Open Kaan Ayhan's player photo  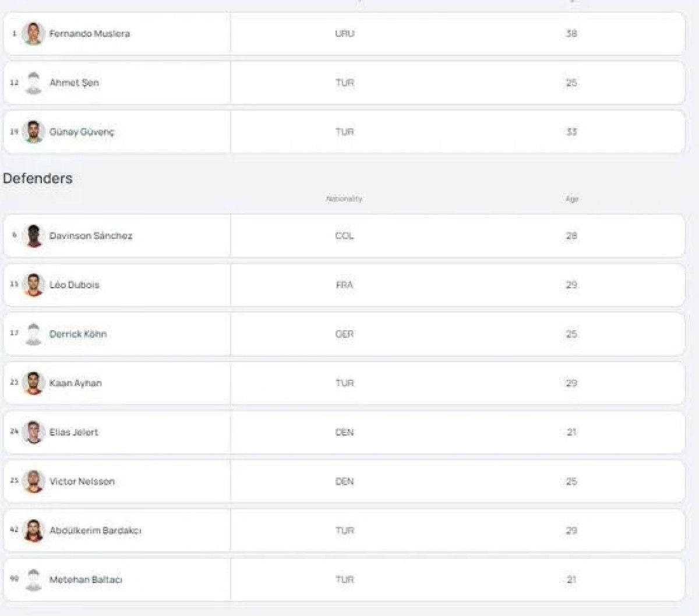[33, 383]
